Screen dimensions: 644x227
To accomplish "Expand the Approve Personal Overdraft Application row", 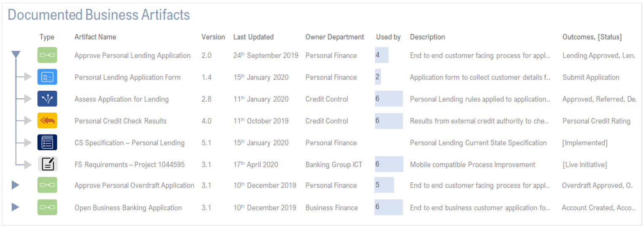I will pyautogui.click(x=15, y=185).
